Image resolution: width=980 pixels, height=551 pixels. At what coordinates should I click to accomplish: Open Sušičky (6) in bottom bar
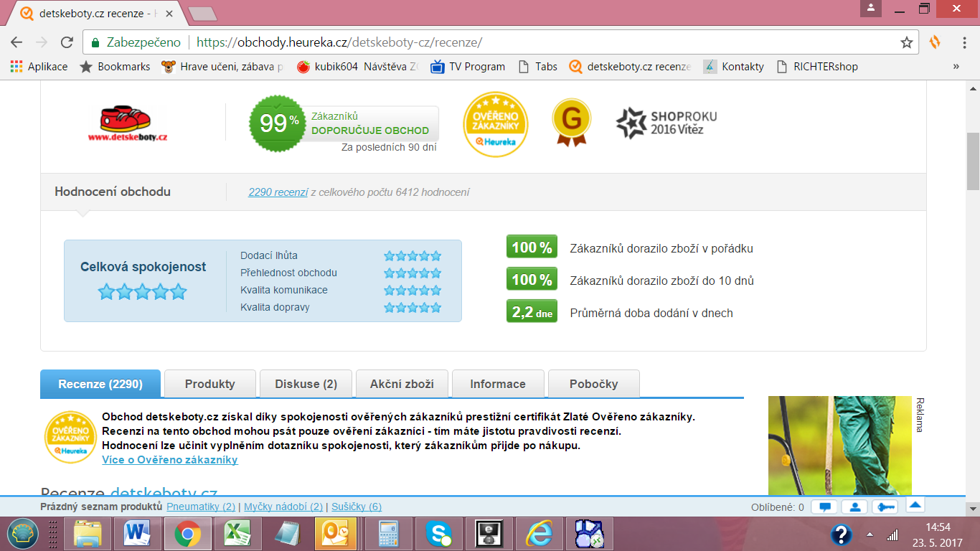click(x=357, y=507)
